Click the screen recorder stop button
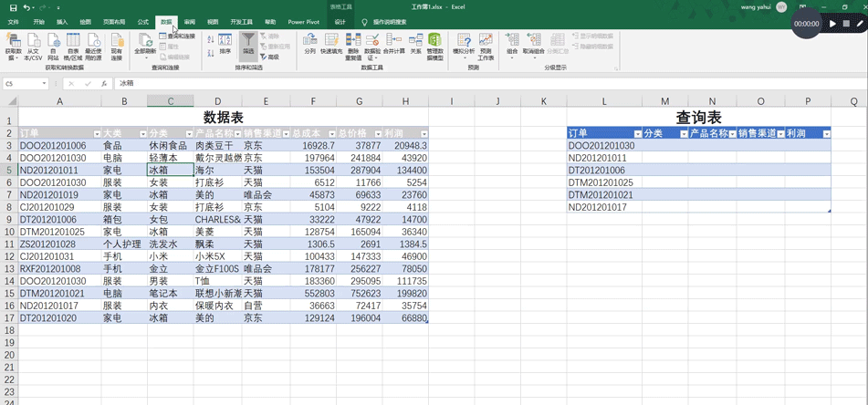This screenshot has width=868, height=405. 846,24
